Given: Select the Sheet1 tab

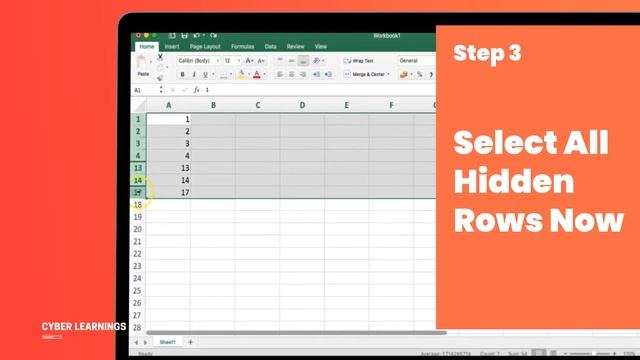Looking at the screenshot, I should pyautogui.click(x=167, y=342).
